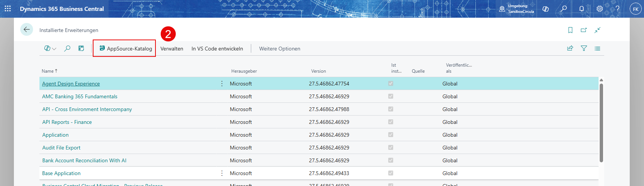The height and width of the screenshot is (186, 644).
Task: Click the share icon in the list toolbar
Action: 570,48
